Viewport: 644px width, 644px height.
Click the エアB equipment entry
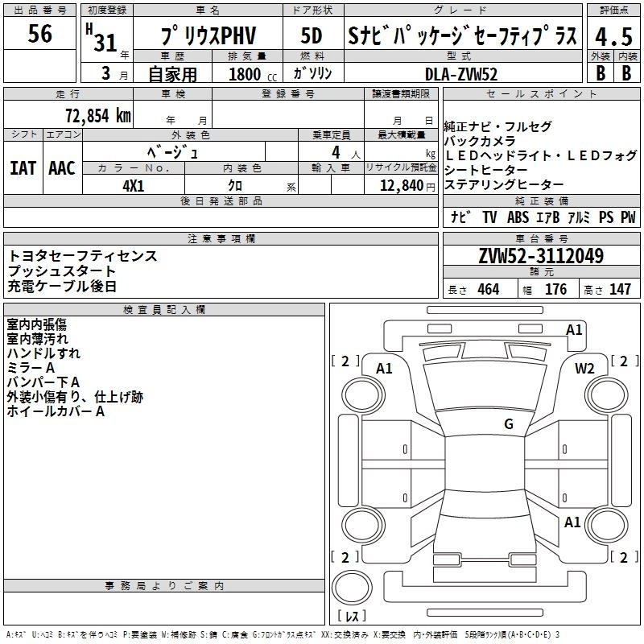click(x=547, y=217)
